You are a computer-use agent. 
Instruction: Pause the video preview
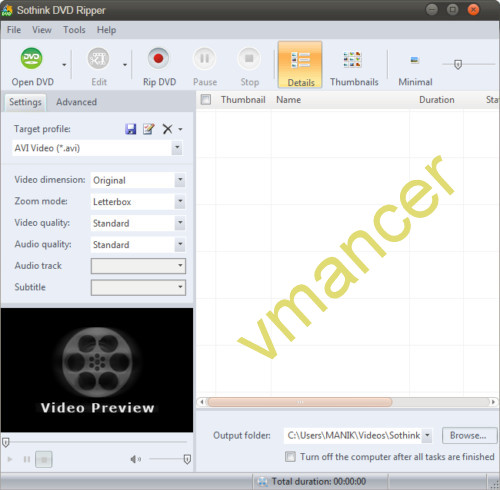pos(27,459)
